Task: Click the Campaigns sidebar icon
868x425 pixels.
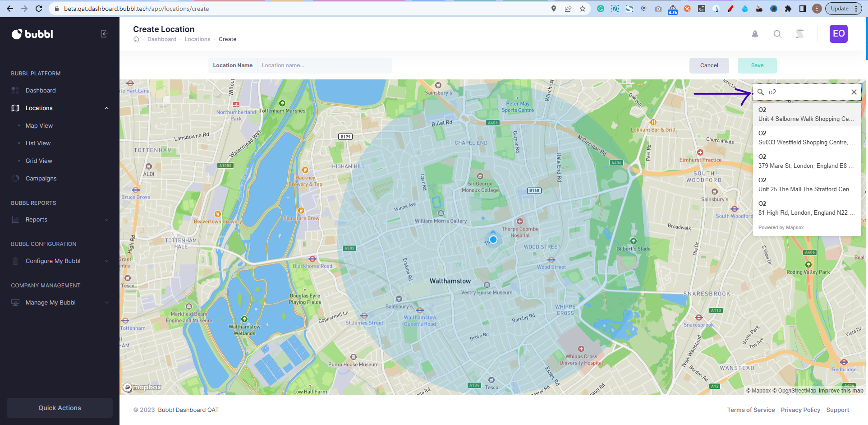Action: click(15, 178)
